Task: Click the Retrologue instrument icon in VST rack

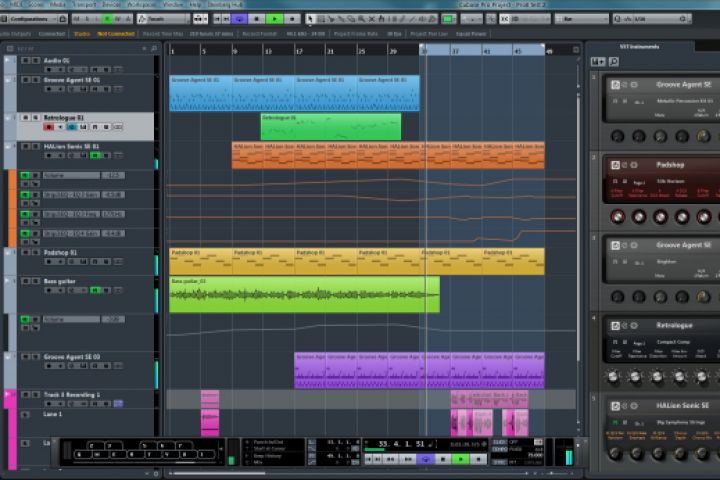Action: [x=614, y=325]
